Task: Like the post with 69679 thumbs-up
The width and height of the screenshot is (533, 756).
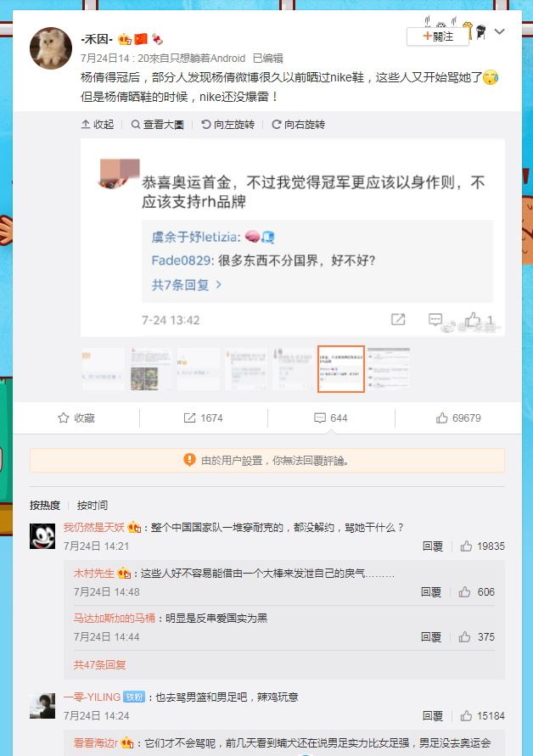Action: pos(458,418)
